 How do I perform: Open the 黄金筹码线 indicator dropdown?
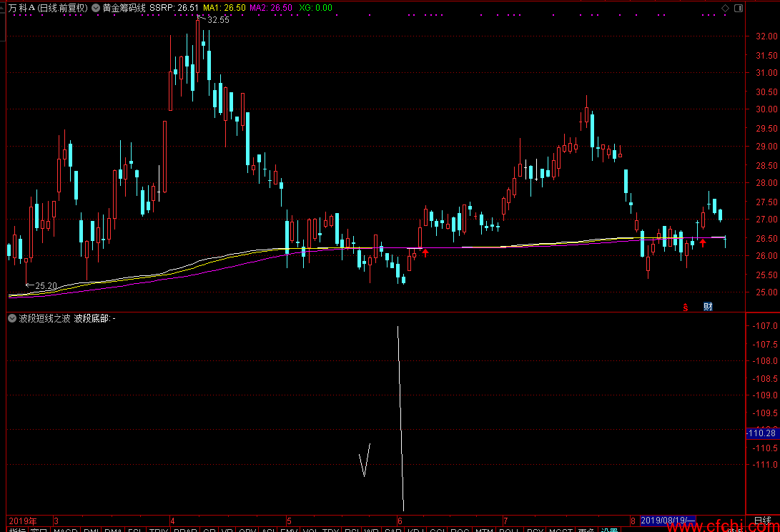pyautogui.click(x=96, y=8)
